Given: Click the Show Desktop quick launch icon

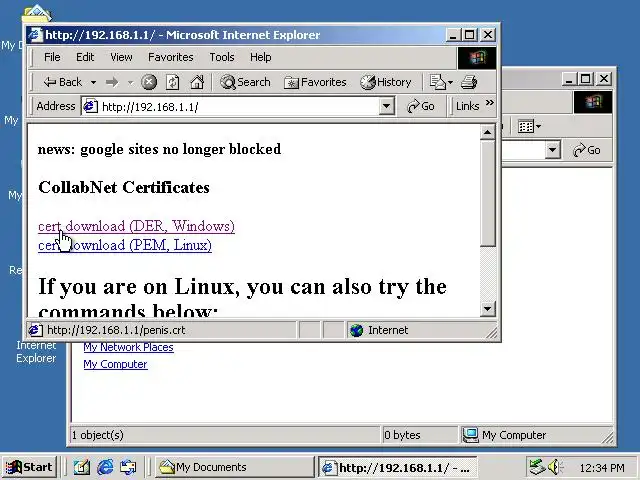Looking at the screenshot, I should [x=82, y=467].
